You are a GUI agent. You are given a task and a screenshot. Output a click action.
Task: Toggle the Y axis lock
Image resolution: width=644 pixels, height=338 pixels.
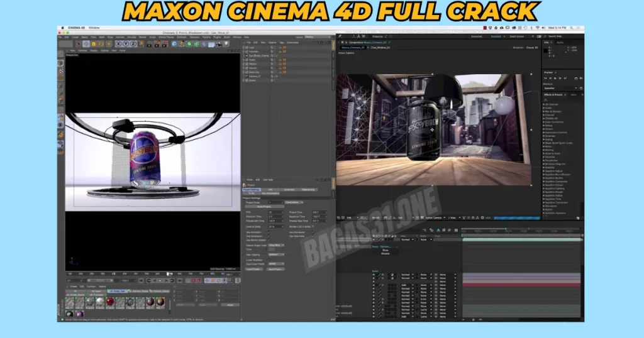(x=126, y=44)
